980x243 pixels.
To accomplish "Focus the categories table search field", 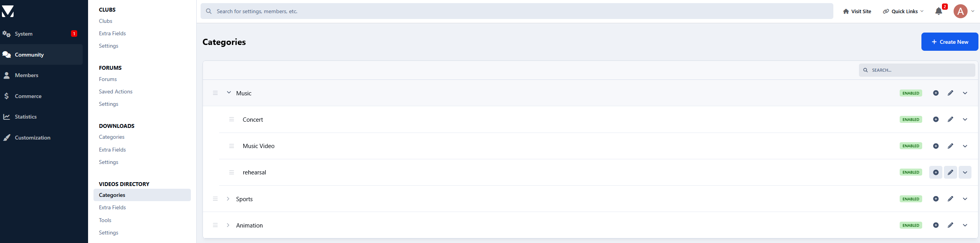I will 917,70.
